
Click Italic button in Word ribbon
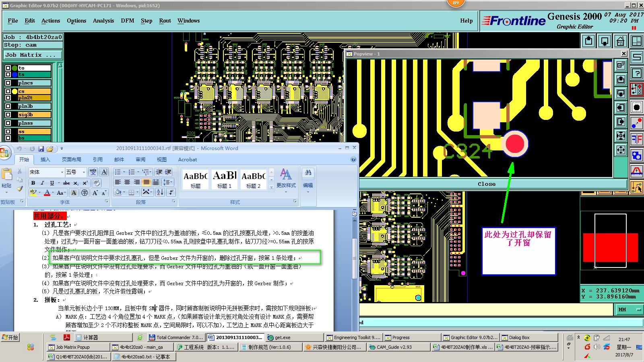tap(42, 183)
